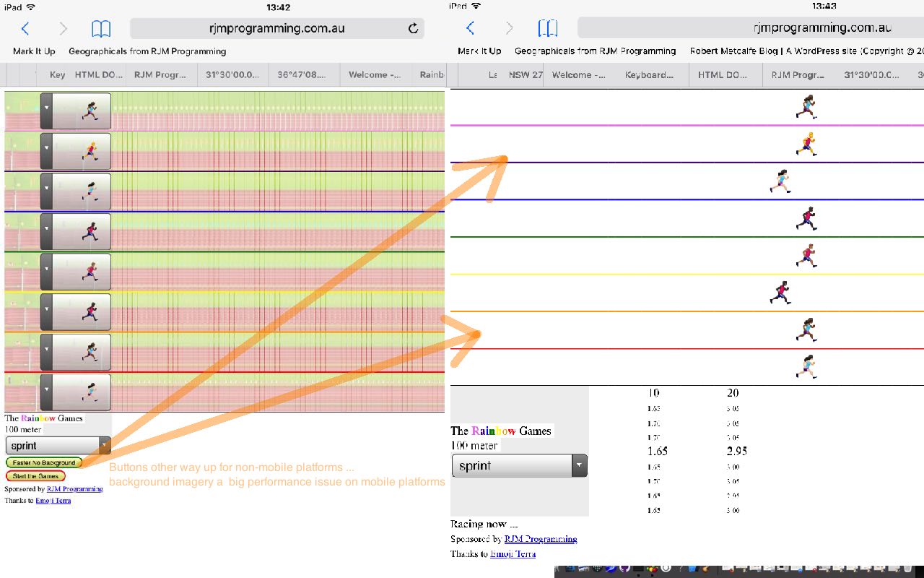Open runner dropdown in eighth lane, left window

(76, 392)
